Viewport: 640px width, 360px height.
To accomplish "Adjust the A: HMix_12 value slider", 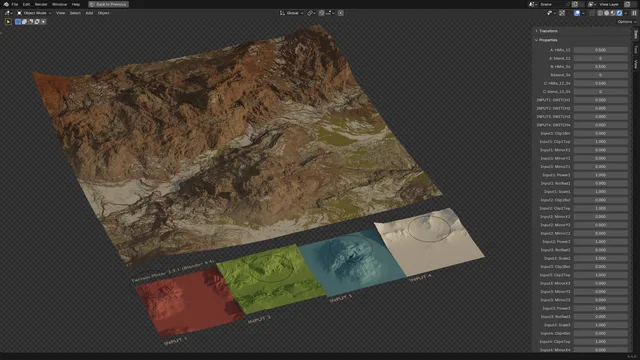I will coord(600,50).
